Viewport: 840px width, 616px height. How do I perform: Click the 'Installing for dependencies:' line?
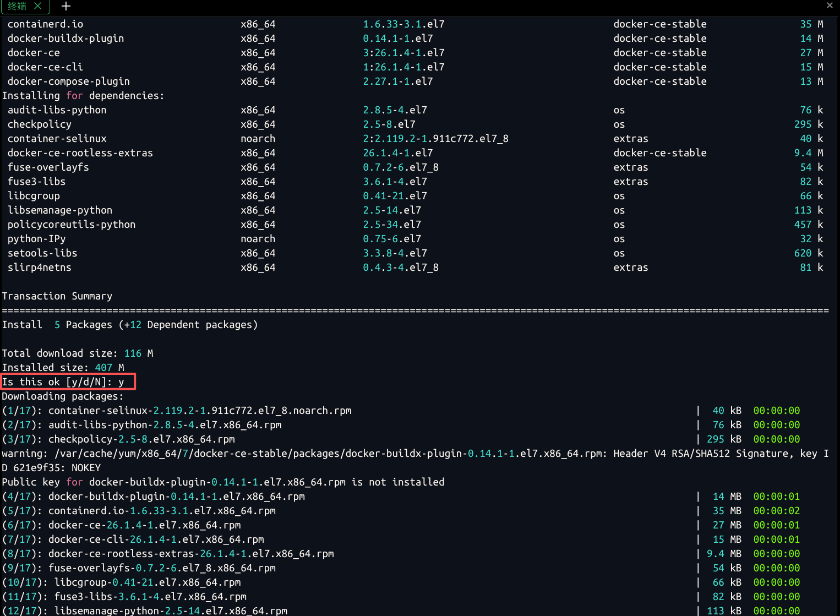(83, 96)
